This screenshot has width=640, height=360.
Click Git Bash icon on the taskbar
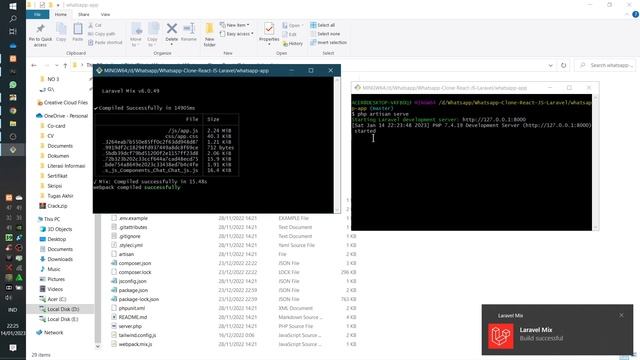point(13,150)
